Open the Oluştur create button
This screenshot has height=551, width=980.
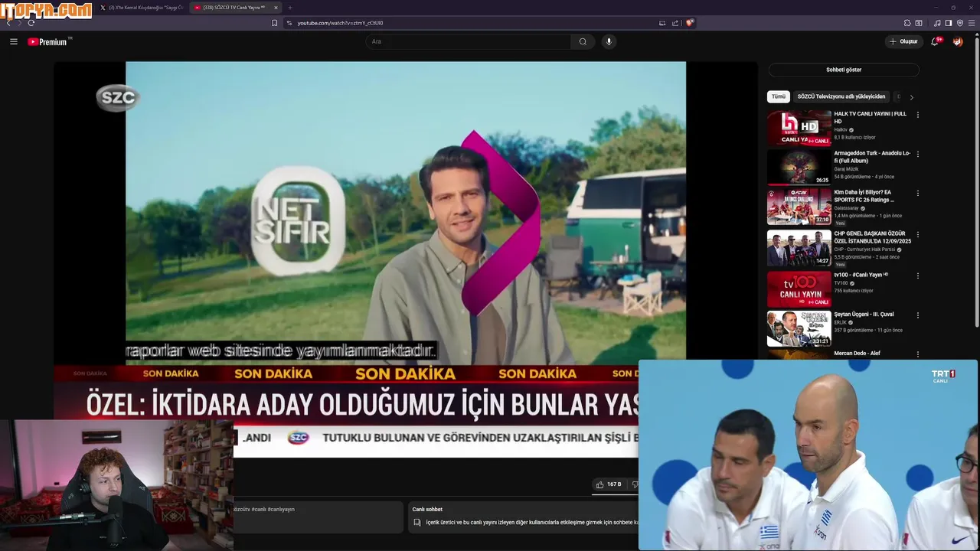pyautogui.click(x=904, y=41)
